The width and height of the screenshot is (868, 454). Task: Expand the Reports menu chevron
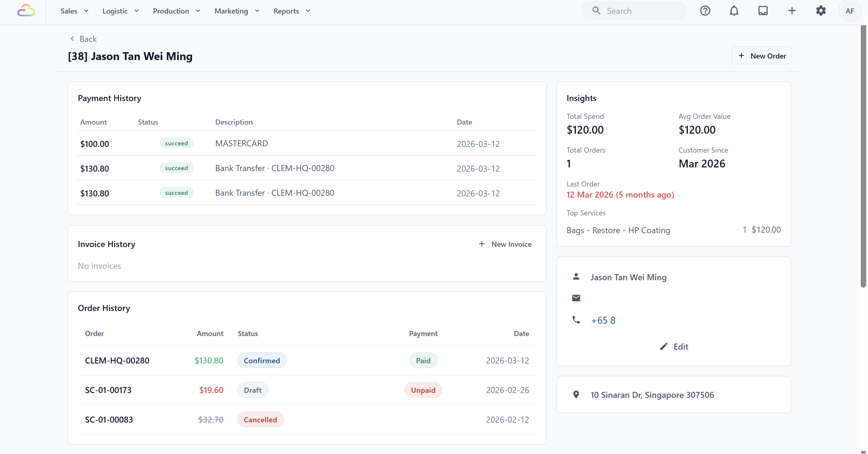pyautogui.click(x=308, y=11)
